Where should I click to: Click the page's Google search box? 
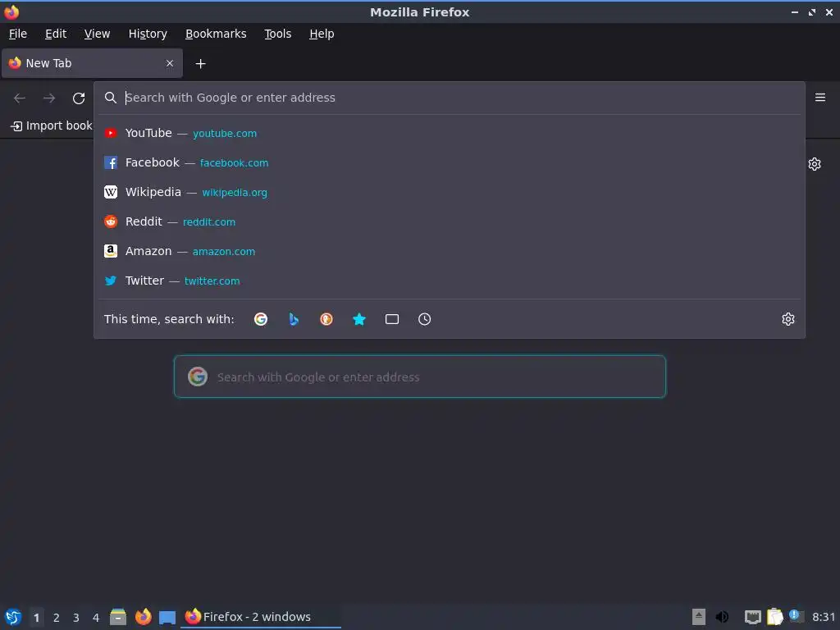coord(420,377)
